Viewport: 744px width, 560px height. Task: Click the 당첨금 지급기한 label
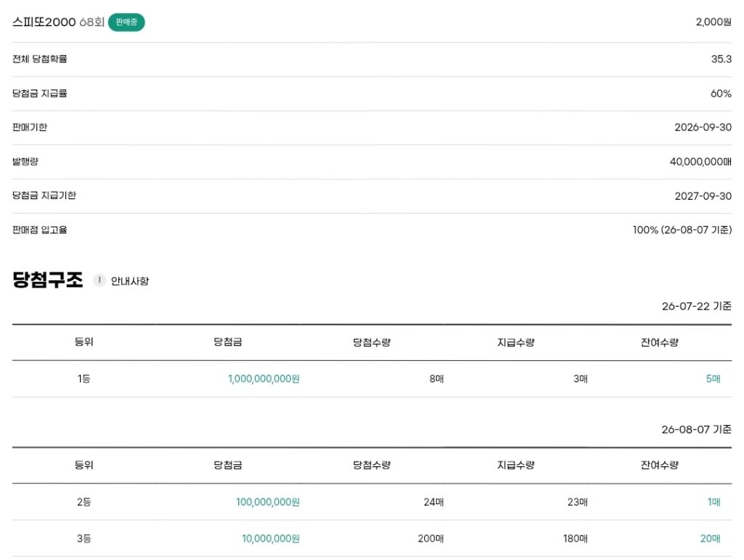[44, 195]
